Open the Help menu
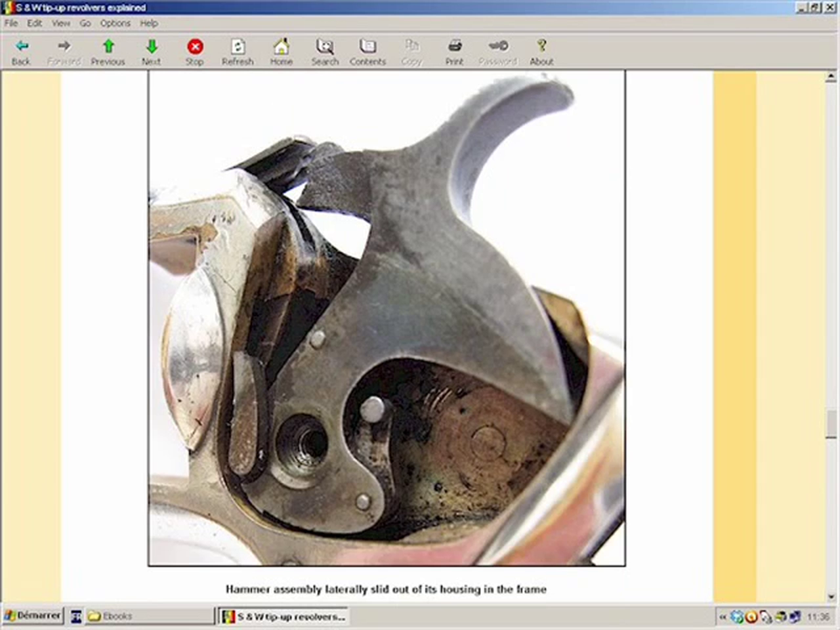The height and width of the screenshot is (630, 840). (x=149, y=23)
